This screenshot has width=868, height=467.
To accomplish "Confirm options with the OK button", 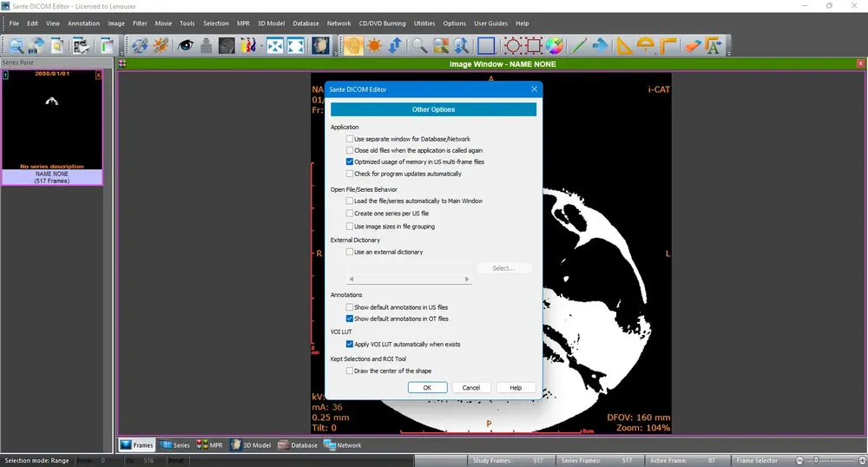I will pyautogui.click(x=427, y=388).
